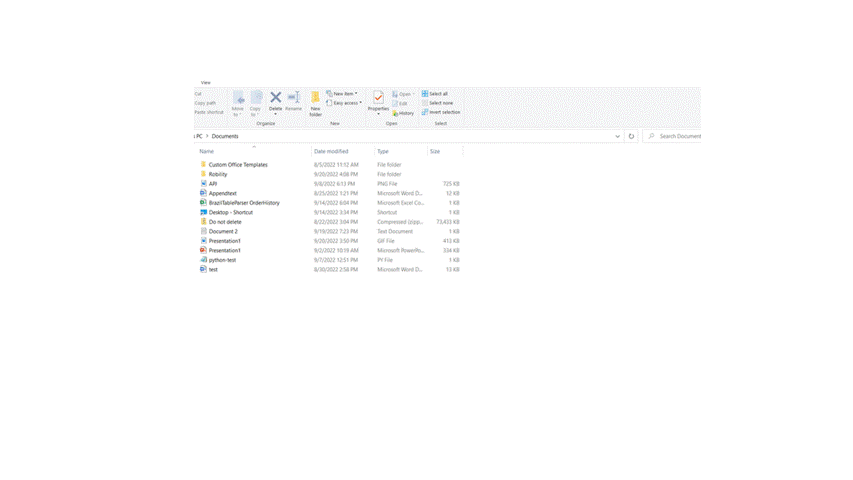
Task: Click the Rename icon in Organize group
Action: coord(293,98)
